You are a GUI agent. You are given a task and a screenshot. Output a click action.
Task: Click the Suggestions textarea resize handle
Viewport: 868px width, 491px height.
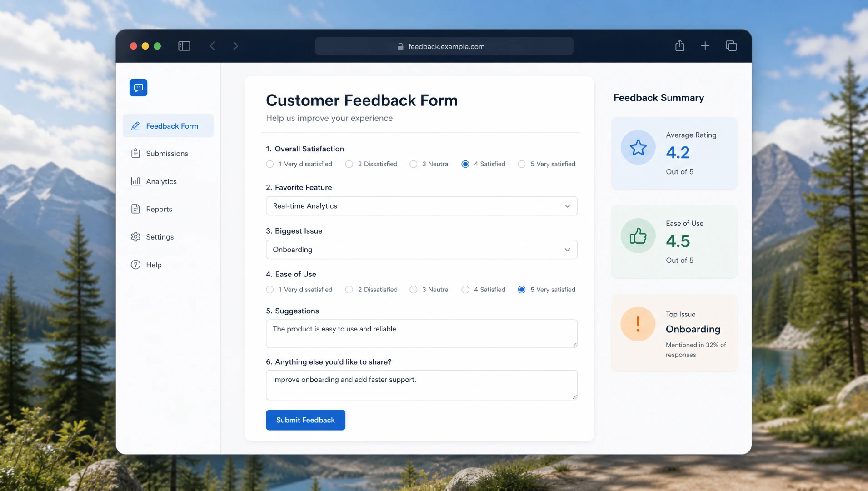tap(574, 345)
